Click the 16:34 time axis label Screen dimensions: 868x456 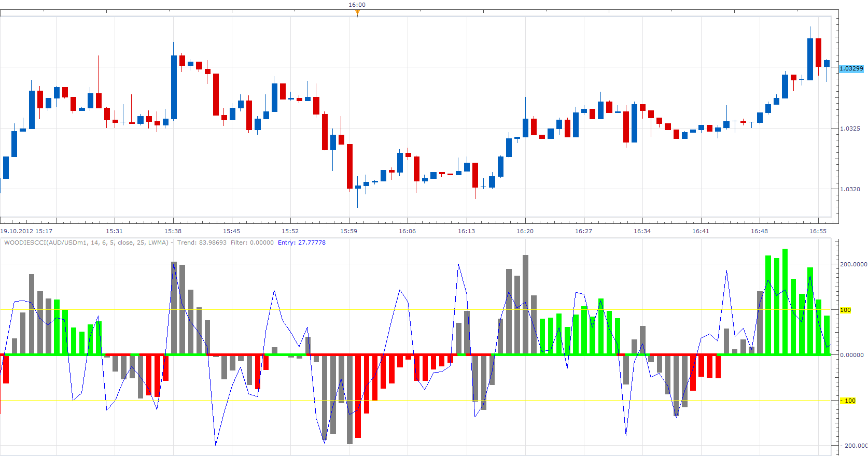pos(642,231)
